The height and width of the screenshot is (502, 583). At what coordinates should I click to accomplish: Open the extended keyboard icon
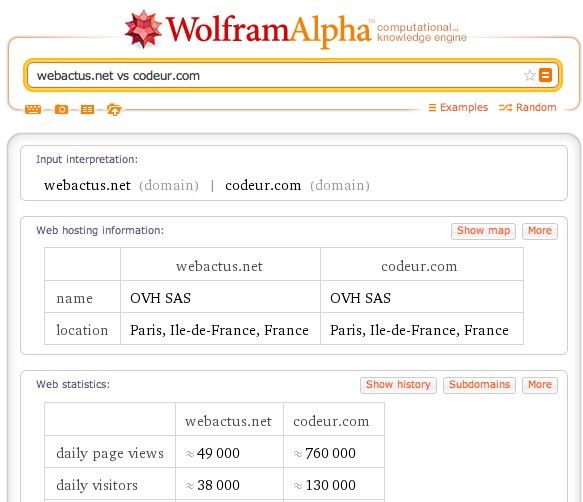click(33, 109)
